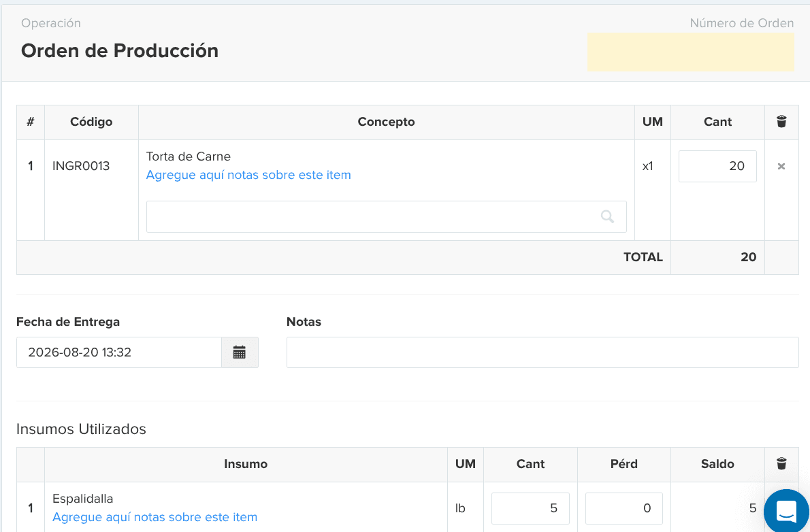Edit the quantity field showing 20
The image size is (810, 532).
[717, 166]
